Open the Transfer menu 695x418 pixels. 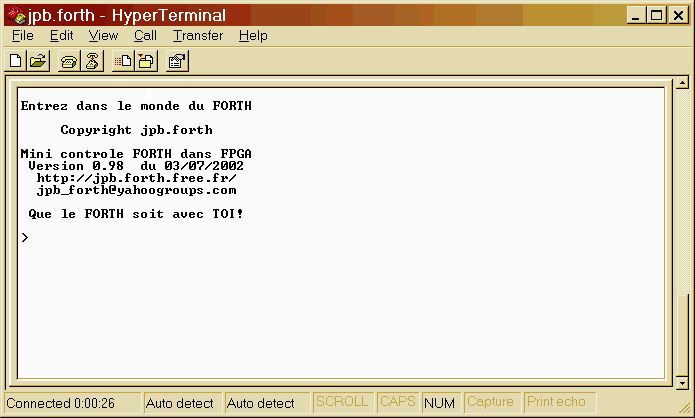198,35
